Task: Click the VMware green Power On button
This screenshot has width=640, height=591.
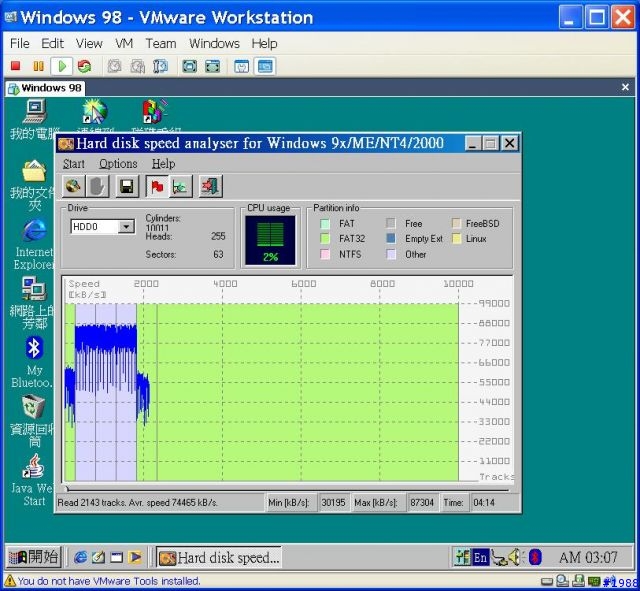Action: click(x=62, y=66)
